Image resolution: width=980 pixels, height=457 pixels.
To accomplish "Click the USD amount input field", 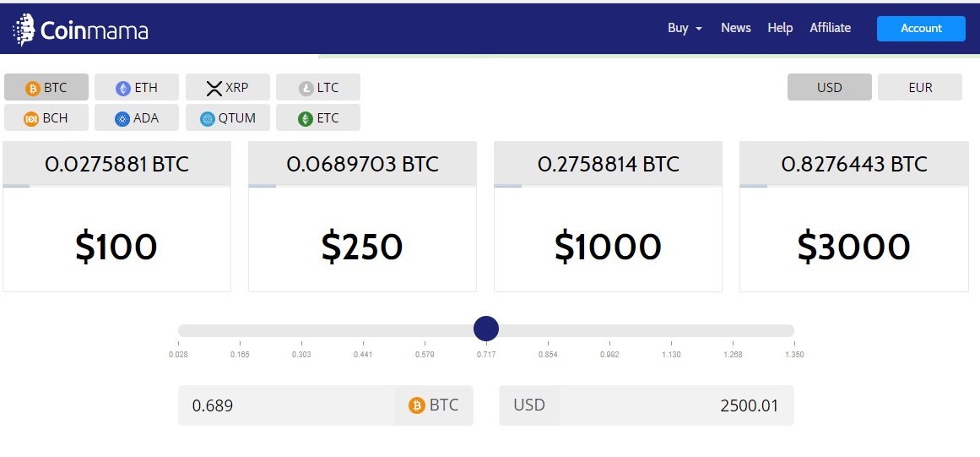I will 675,405.
